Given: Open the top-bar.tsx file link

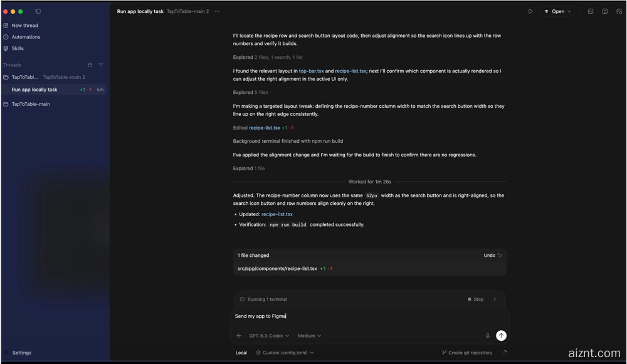Looking at the screenshot, I should tap(311, 71).
